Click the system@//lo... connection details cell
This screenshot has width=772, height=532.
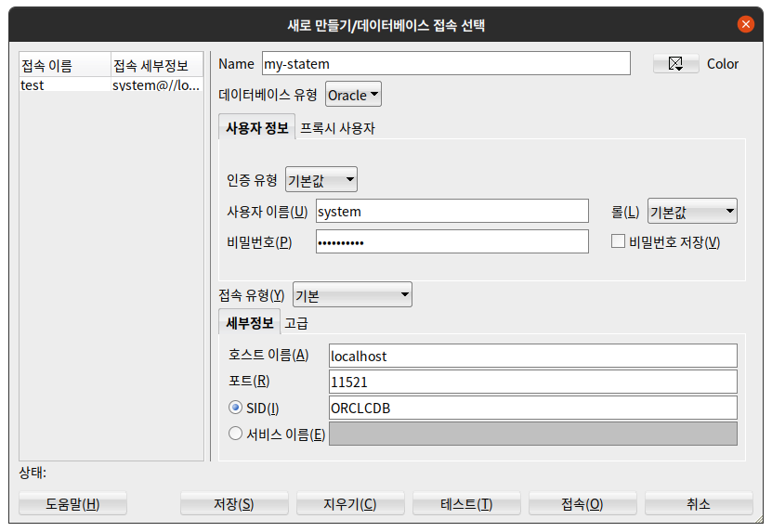coord(157,84)
